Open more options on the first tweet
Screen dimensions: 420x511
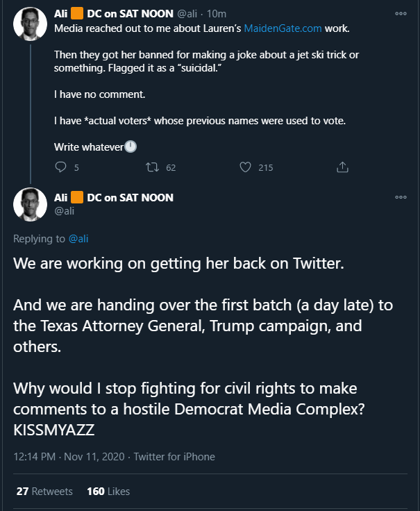pos(401,13)
